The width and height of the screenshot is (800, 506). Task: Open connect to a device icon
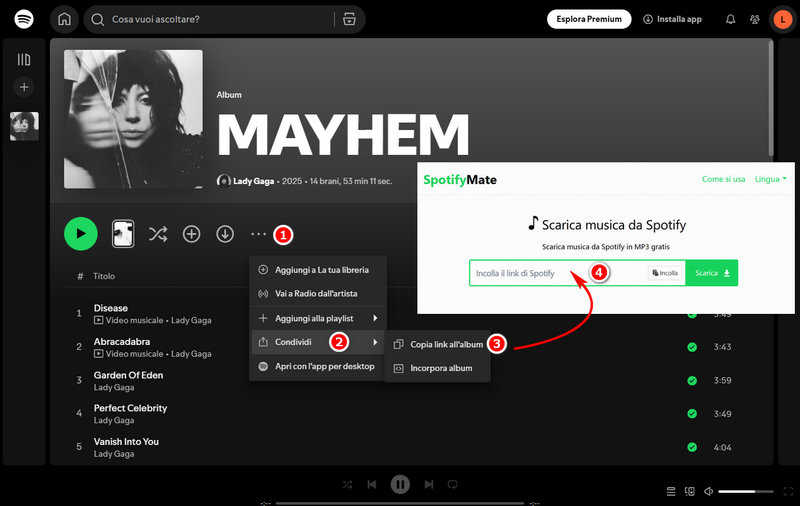(690, 492)
